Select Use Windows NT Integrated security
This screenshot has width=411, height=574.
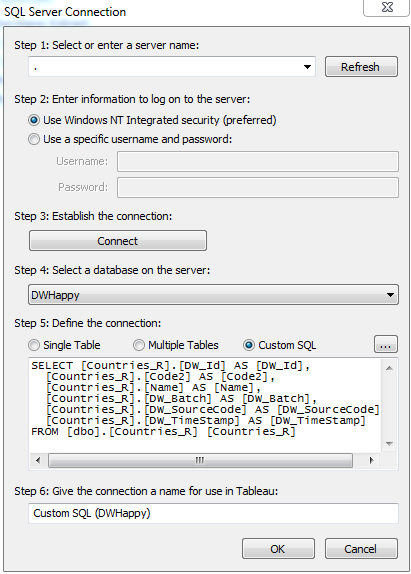tap(34, 120)
